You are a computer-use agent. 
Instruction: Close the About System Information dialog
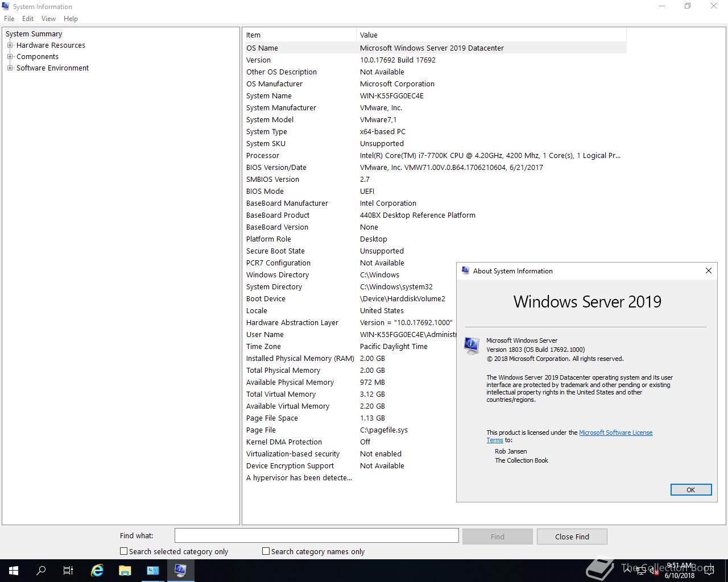coord(708,271)
